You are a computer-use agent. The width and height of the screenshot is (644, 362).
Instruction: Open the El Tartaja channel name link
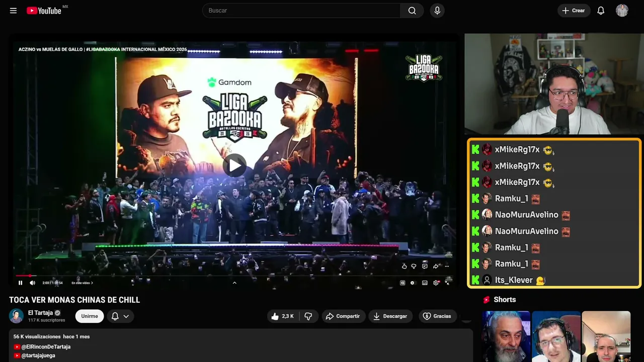pyautogui.click(x=40, y=313)
